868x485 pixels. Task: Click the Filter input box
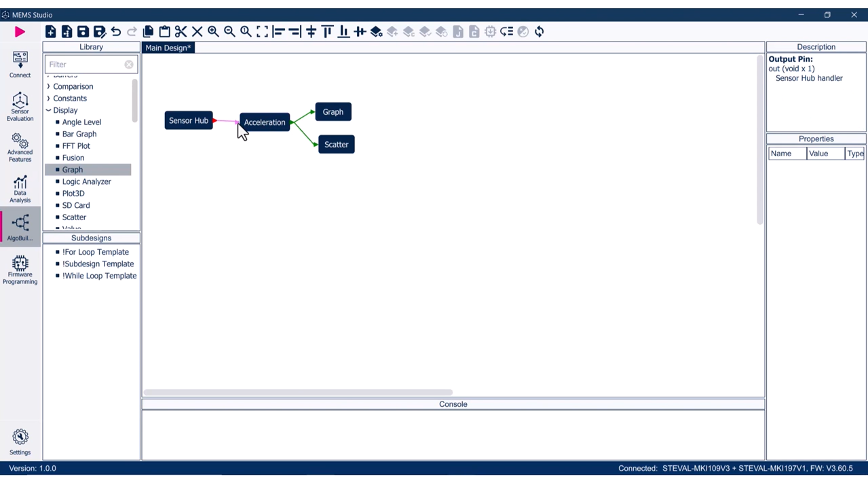pyautogui.click(x=85, y=64)
